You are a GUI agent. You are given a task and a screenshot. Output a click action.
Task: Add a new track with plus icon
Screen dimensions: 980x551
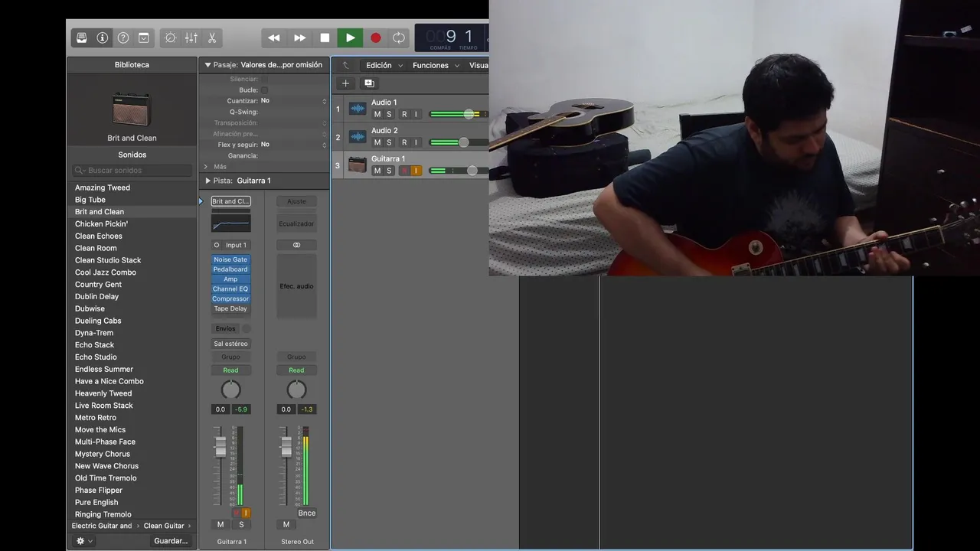pyautogui.click(x=345, y=83)
